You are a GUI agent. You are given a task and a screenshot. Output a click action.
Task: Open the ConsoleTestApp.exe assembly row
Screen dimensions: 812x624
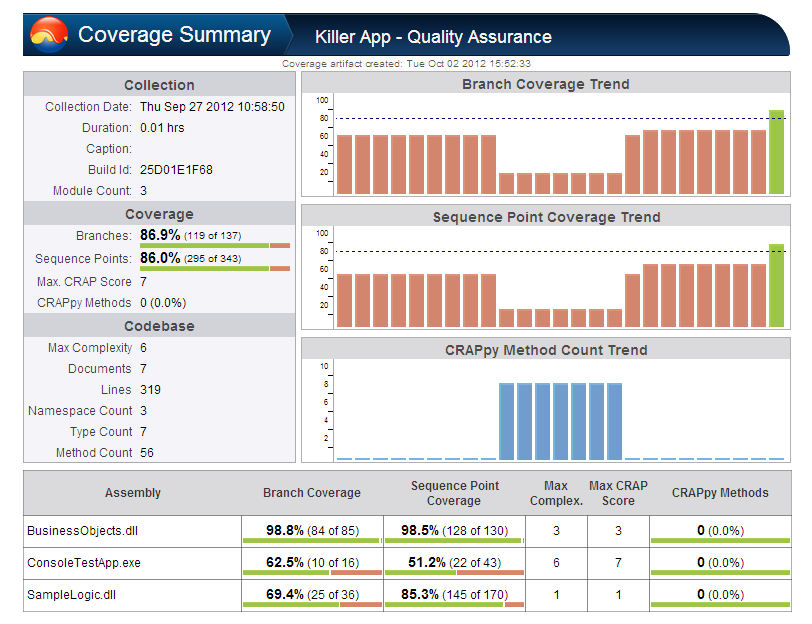pos(407,563)
